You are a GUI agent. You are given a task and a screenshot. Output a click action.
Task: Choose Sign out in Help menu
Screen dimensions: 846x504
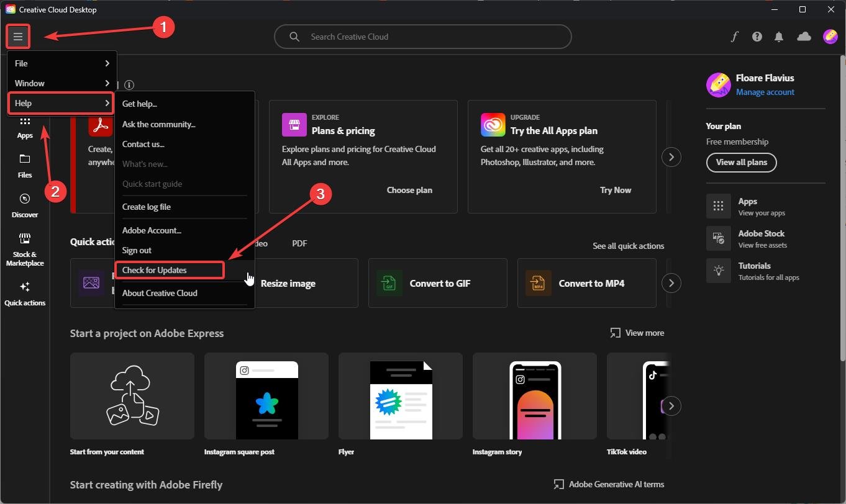tap(184, 250)
